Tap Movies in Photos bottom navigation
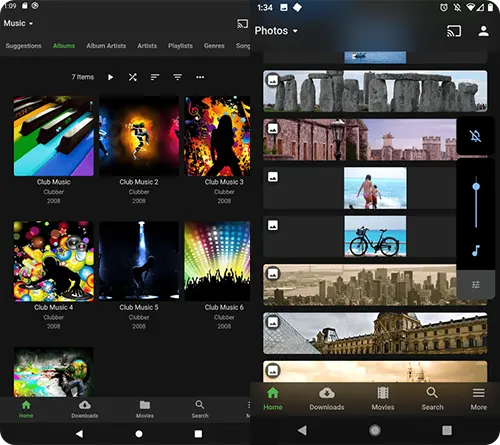This screenshot has width=500, height=445. 383,399
